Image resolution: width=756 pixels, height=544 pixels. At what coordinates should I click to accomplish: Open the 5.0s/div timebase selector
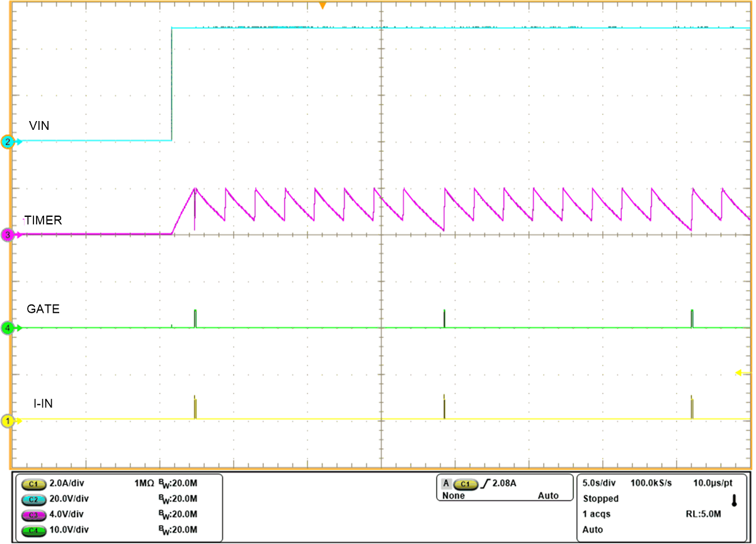[597, 483]
